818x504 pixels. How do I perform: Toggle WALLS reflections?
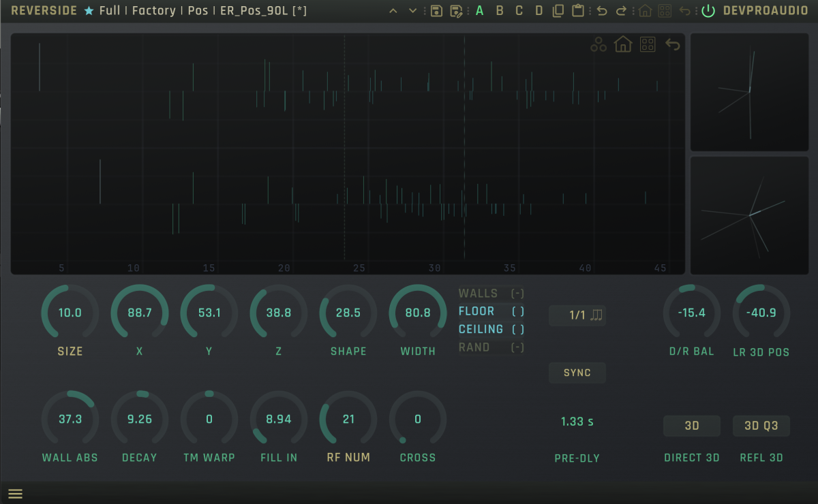tap(491, 294)
